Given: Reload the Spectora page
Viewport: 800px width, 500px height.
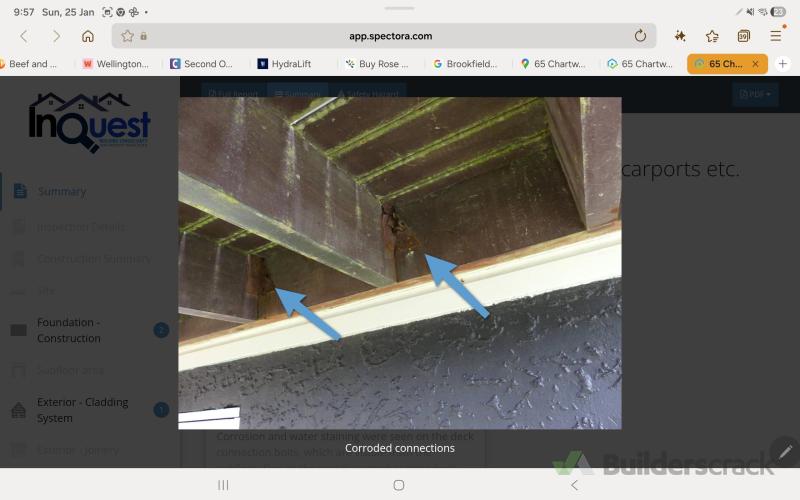Looking at the screenshot, I should (640, 36).
